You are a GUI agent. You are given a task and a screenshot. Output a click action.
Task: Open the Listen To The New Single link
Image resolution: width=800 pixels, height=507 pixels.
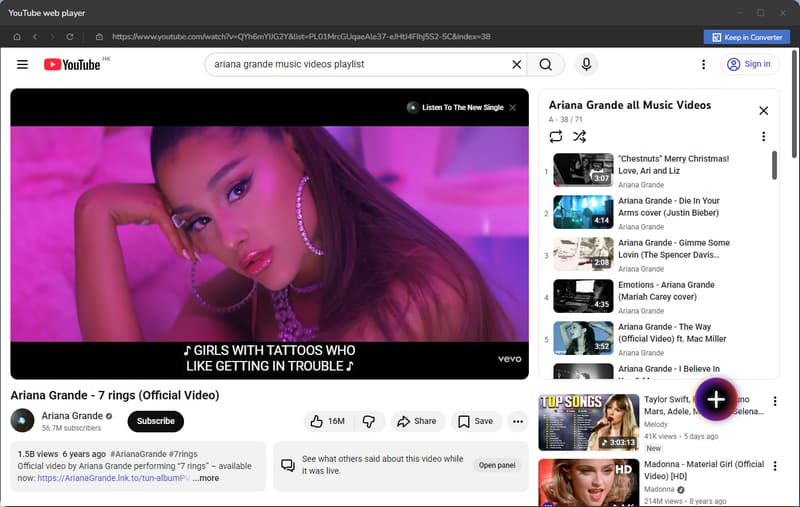point(455,108)
